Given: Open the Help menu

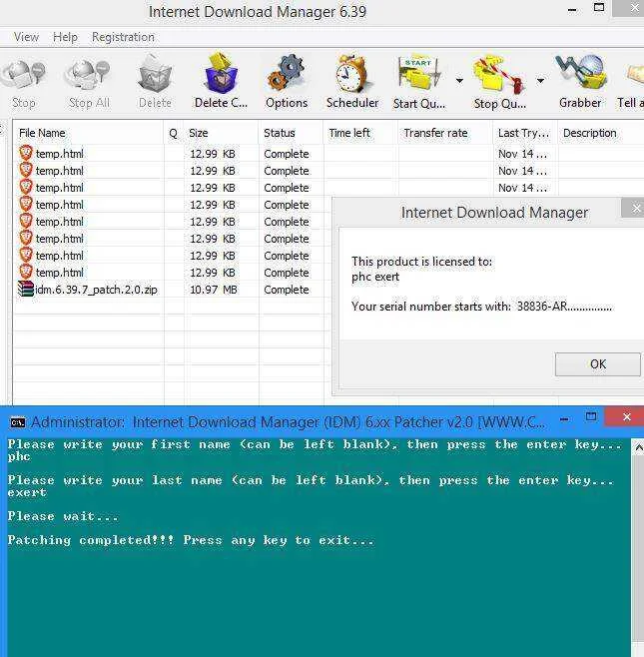Looking at the screenshot, I should 65,37.
